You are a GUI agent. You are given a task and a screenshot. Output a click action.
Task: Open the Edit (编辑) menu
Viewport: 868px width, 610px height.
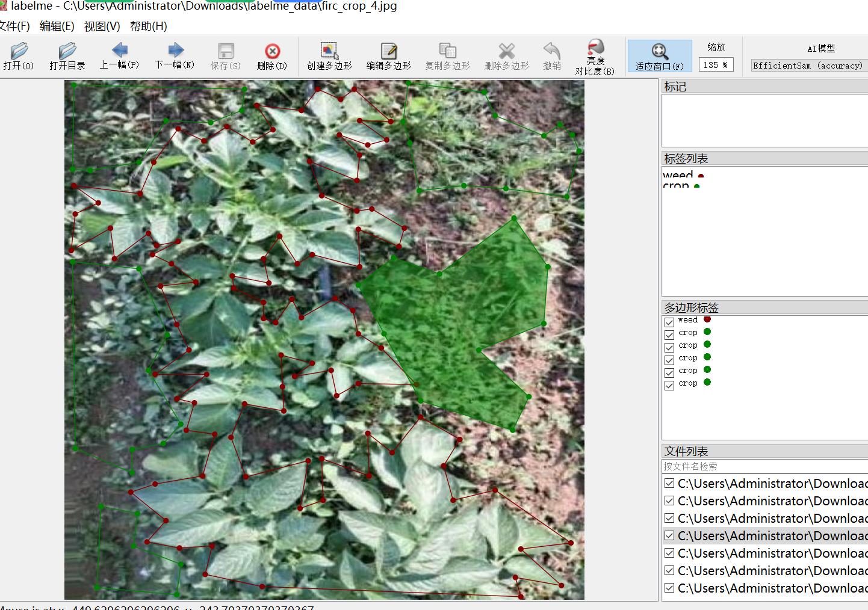(57, 26)
